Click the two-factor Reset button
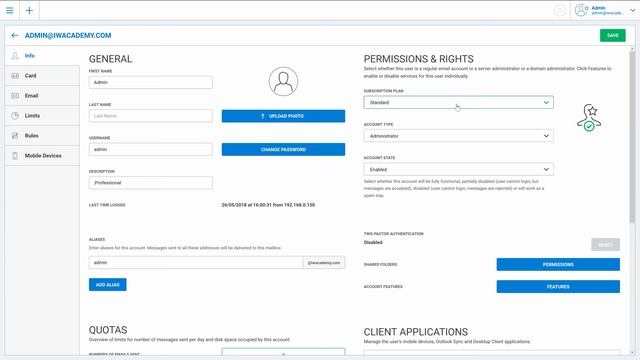Image resolution: width=640 pixels, height=360 pixels. point(605,244)
